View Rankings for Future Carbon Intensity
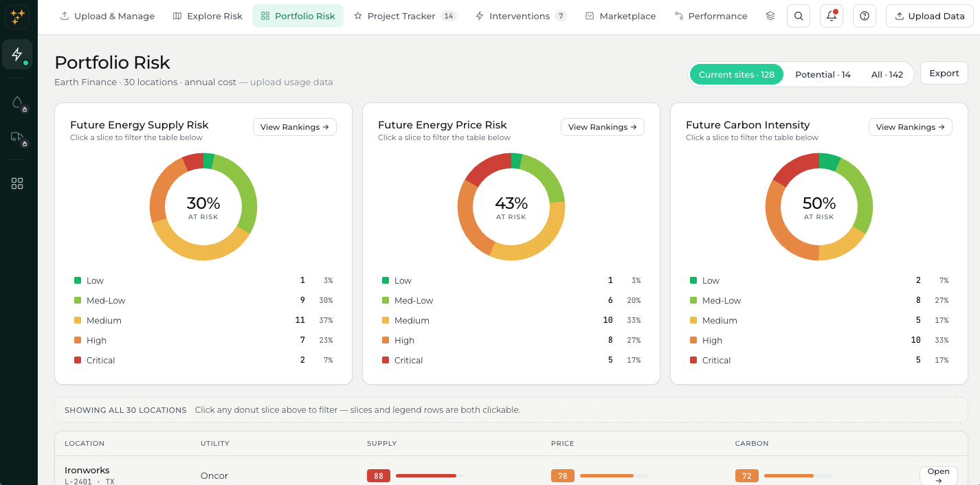 point(911,127)
